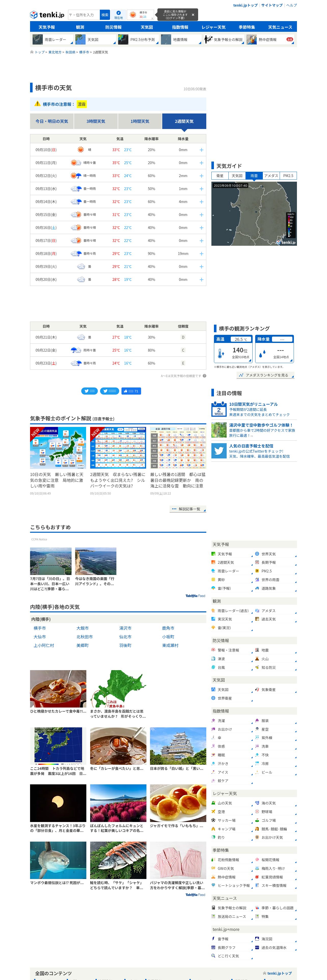
Task: Select the PM2.5 weather guide tab
Action: (288, 176)
